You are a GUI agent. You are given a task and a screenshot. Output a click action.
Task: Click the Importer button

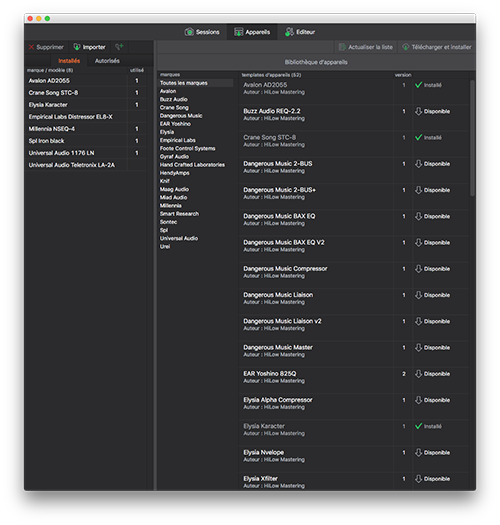click(89, 47)
